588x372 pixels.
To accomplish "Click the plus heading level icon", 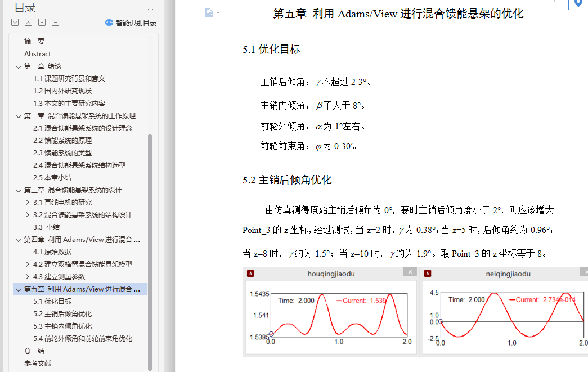I will tap(42, 23).
